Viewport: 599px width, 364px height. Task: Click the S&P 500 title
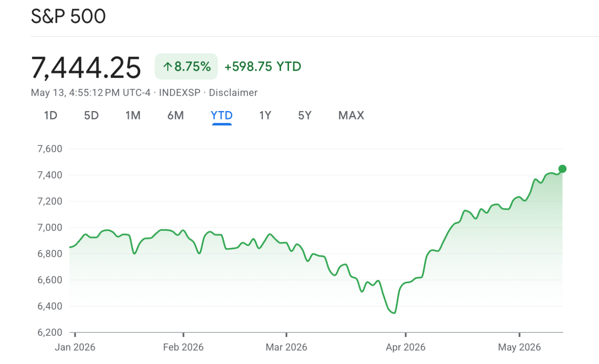click(x=68, y=16)
